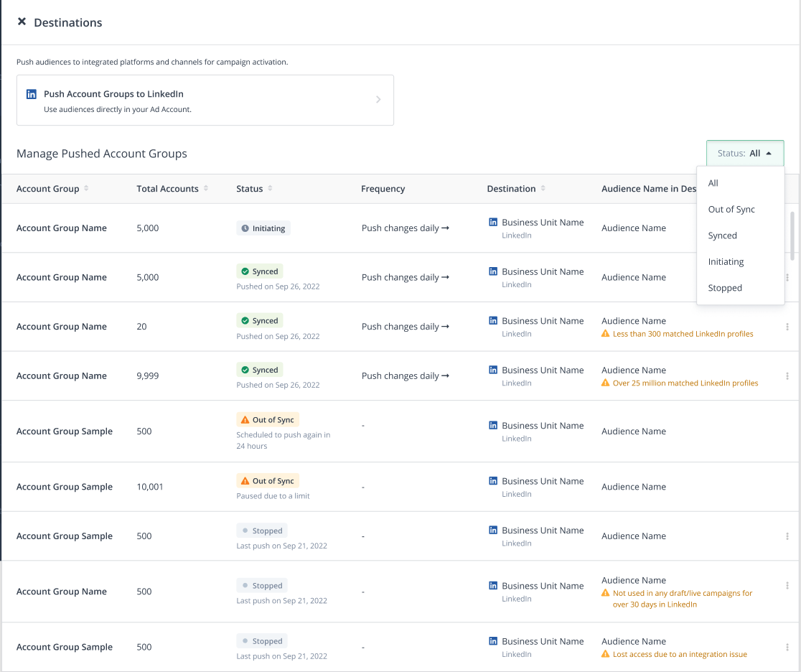The width and height of the screenshot is (801, 672).
Task: Select 'All' in status dropdown list
Action: (713, 183)
